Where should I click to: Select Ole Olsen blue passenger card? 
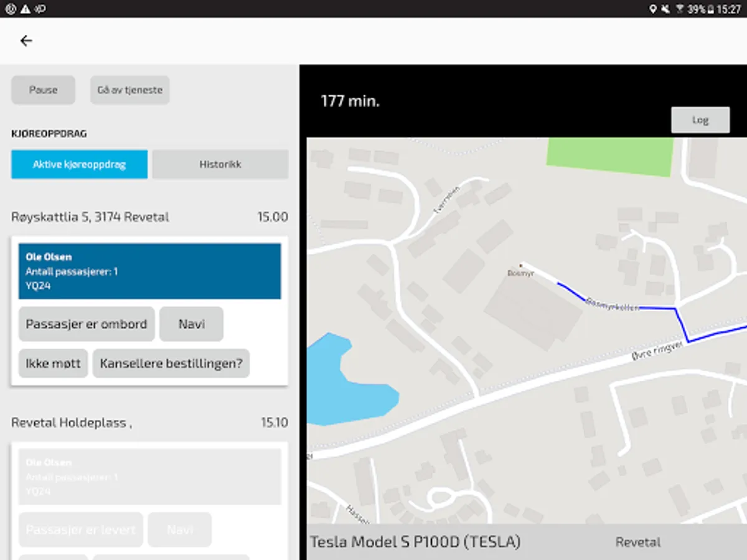pyautogui.click(x=149, y=271)
